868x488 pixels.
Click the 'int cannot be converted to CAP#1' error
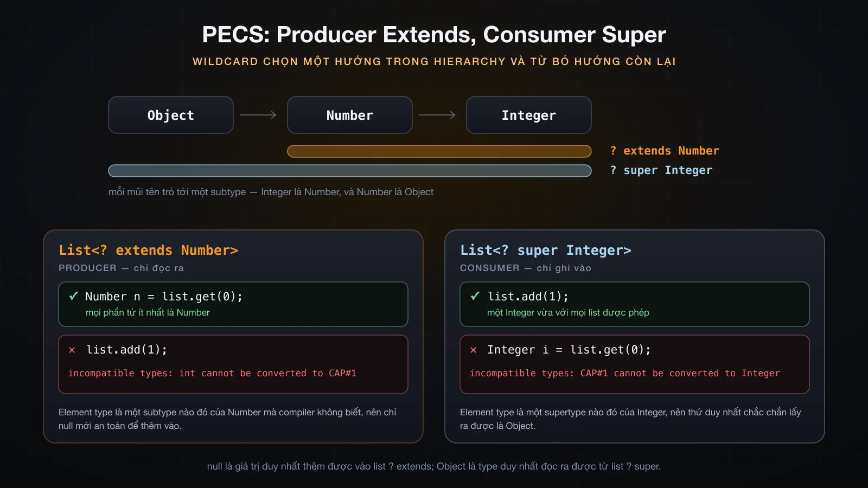(x=212, y=373)
